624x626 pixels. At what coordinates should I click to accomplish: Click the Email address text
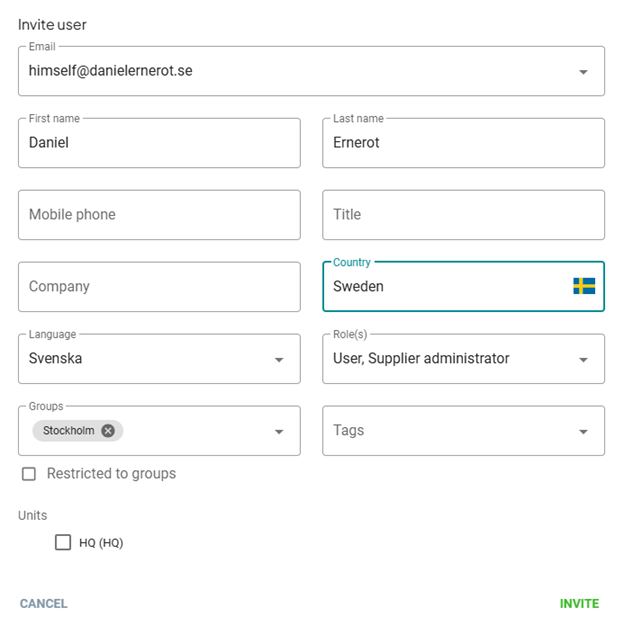point(111,71)
